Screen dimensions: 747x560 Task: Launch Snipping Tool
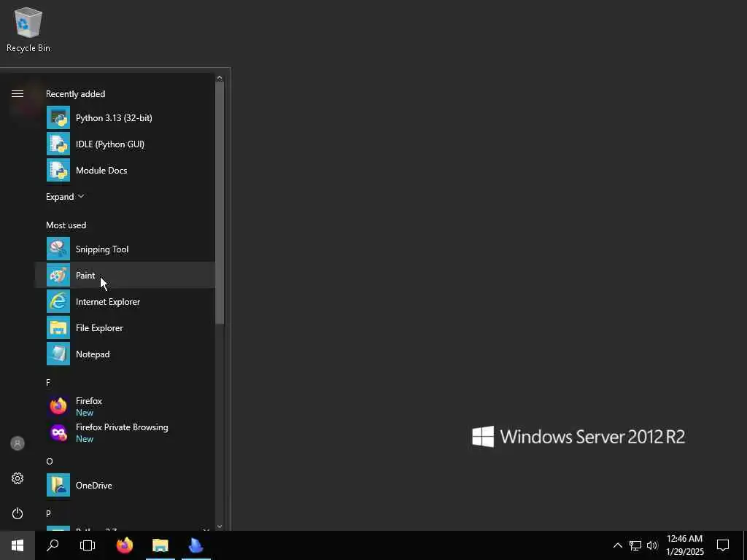[125, 249]
